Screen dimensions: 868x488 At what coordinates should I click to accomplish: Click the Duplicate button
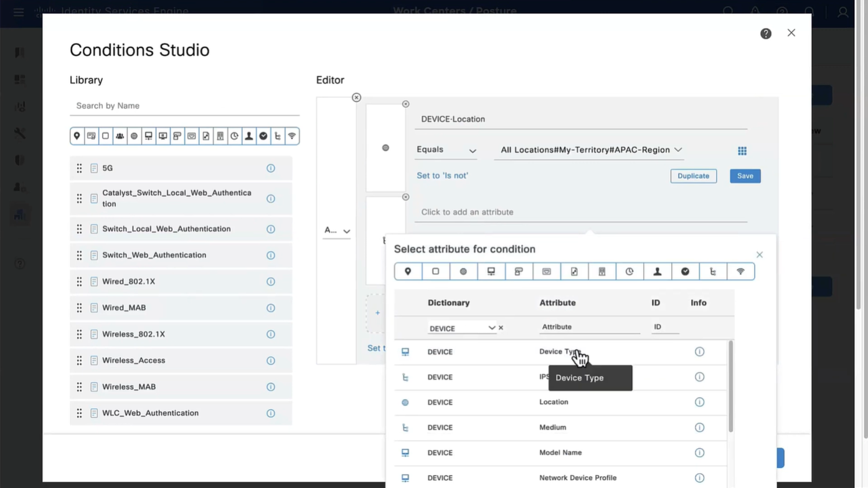(x=693, y=176)
